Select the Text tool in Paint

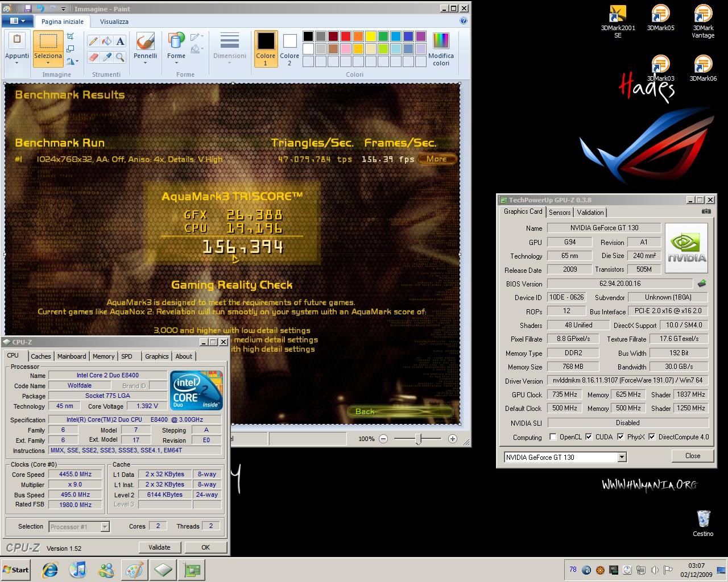pyautogui.click(x=120, y=41)
